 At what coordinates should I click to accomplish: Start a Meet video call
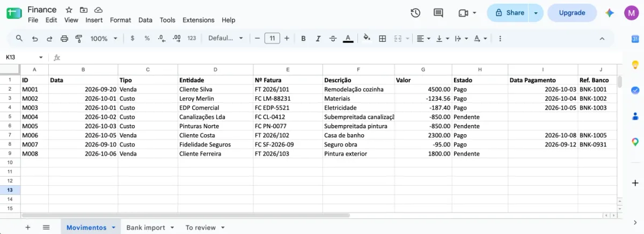(x=464, y=13)
